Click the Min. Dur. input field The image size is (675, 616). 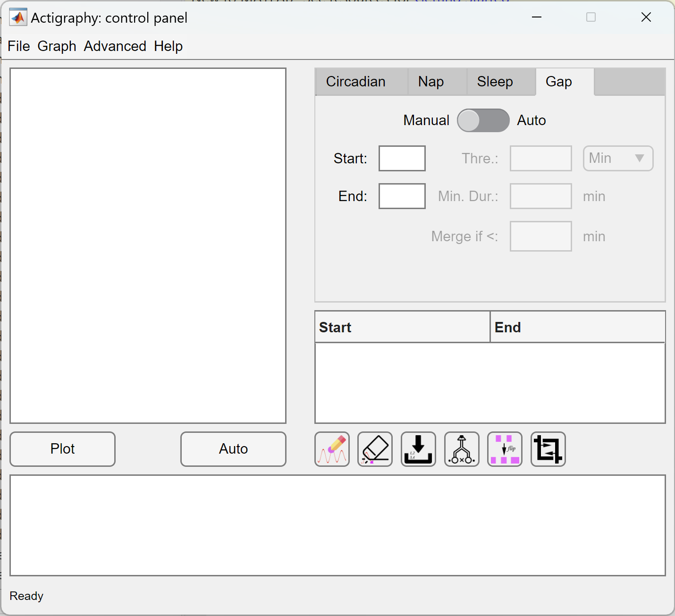coord(541,196)
